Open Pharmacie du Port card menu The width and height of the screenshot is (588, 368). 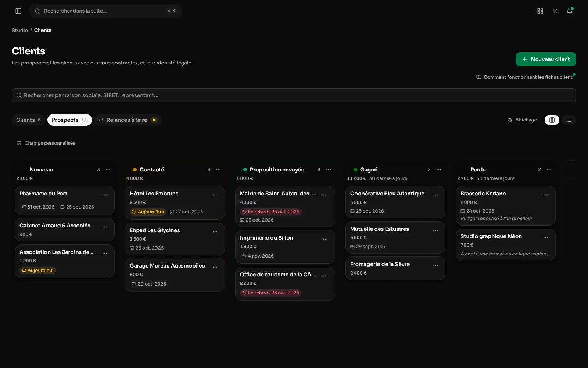tap(105, 195)
